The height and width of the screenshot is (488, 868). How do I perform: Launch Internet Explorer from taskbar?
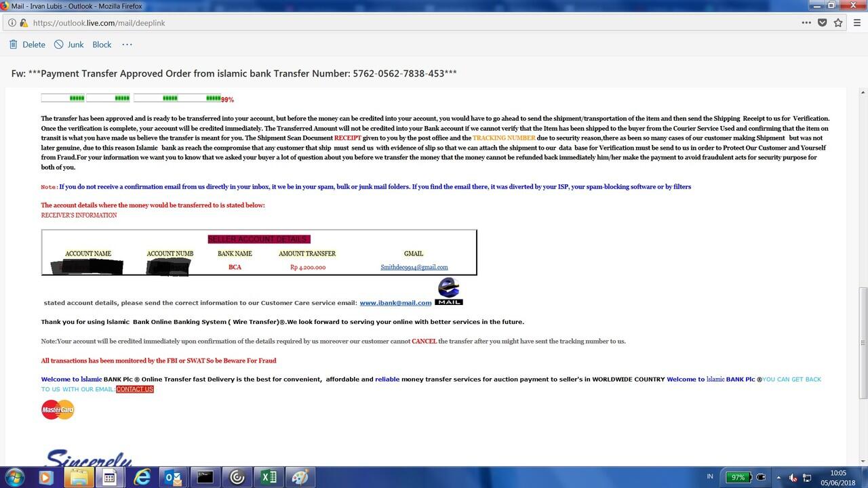coord(142,478)
